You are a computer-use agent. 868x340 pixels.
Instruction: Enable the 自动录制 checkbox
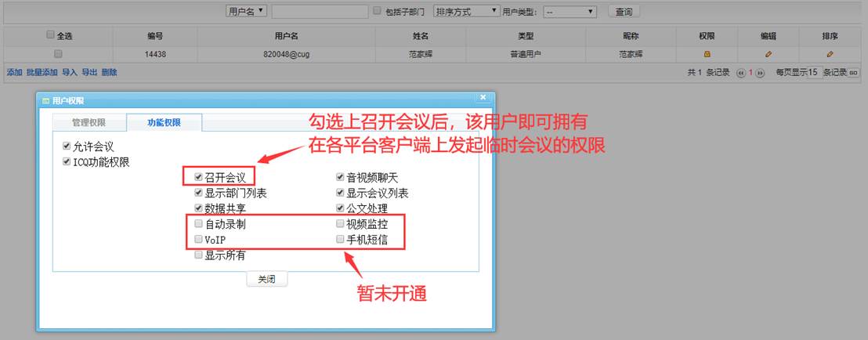coord(199,224)
